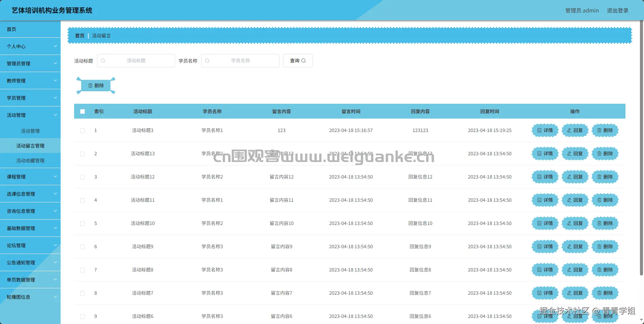Check the box for row index 6
The image size is (644, 324).
point(83,247)
